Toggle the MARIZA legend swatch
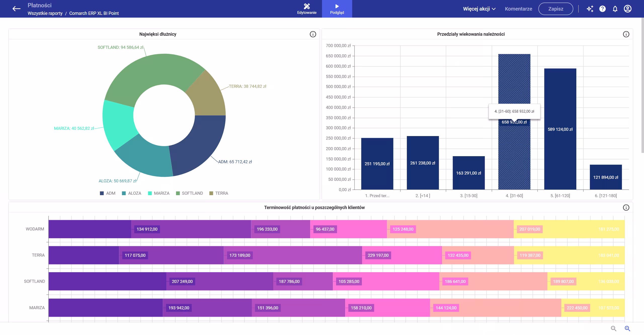This screenshot has width=644, height=335. pos(150,193)
